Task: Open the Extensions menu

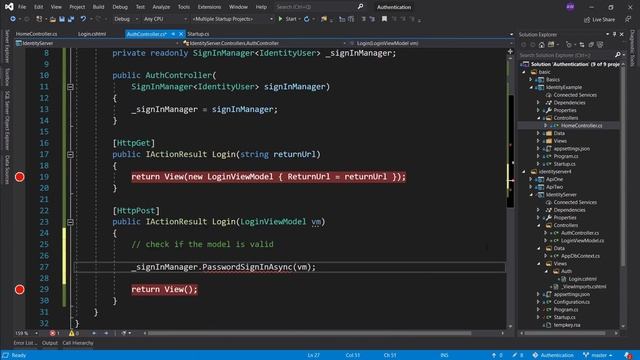Action: click(209, 7)
